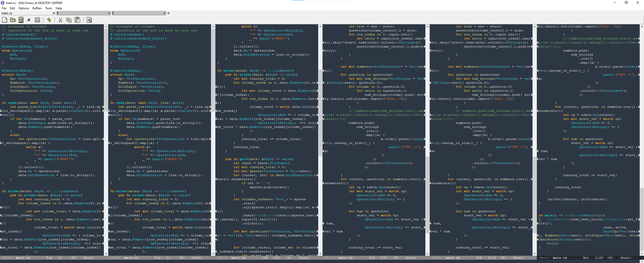
Task: Click the (Rust) mode indicator beside L55
Action: click(304, 258)
